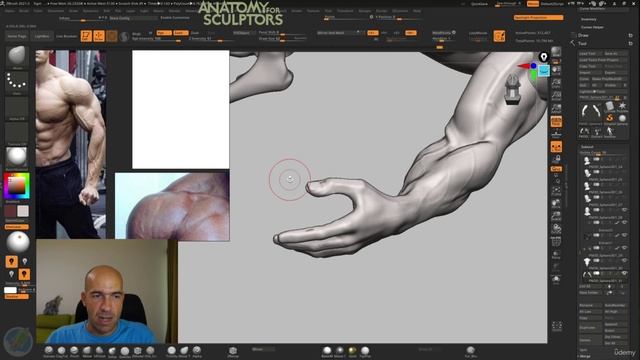The image size is (640, 360).
Task: Toggle PolyF line fill display
Action: tap(556, 242)
